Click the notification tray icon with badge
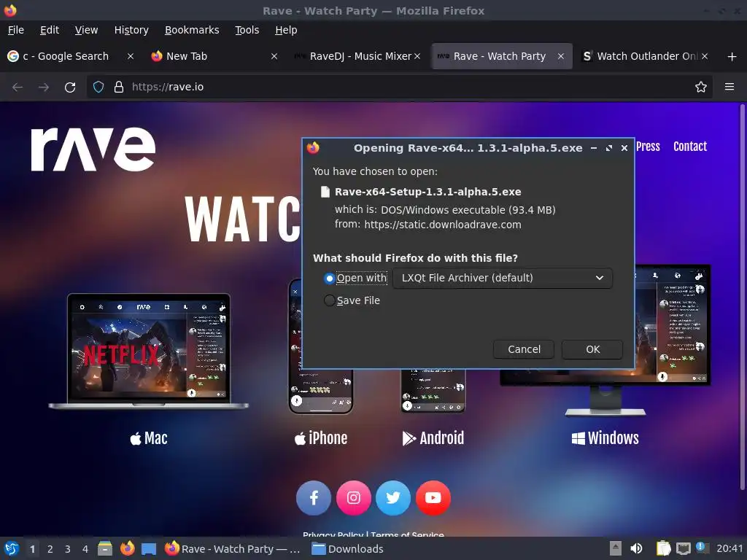747x560 pixels. 703,548
